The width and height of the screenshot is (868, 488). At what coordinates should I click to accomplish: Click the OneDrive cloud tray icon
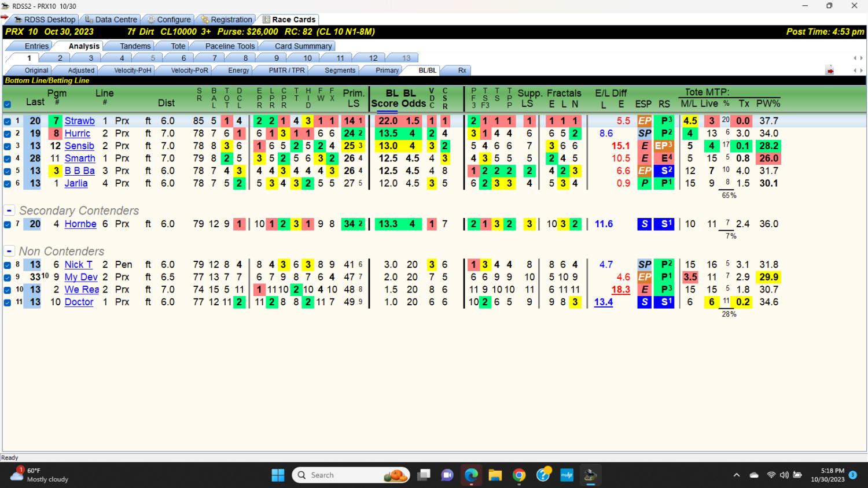click(753, 475)
